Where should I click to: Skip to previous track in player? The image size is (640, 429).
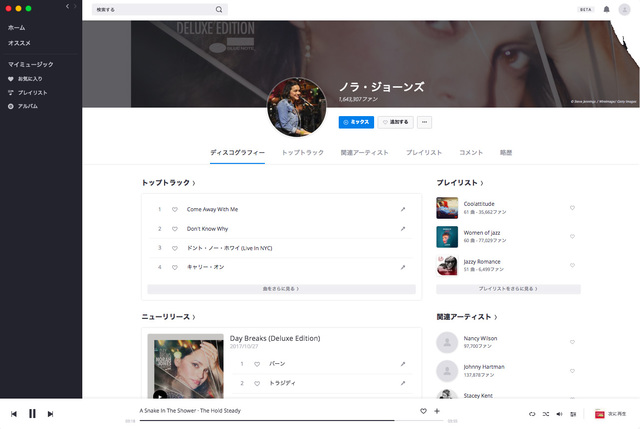coord(14,414)
